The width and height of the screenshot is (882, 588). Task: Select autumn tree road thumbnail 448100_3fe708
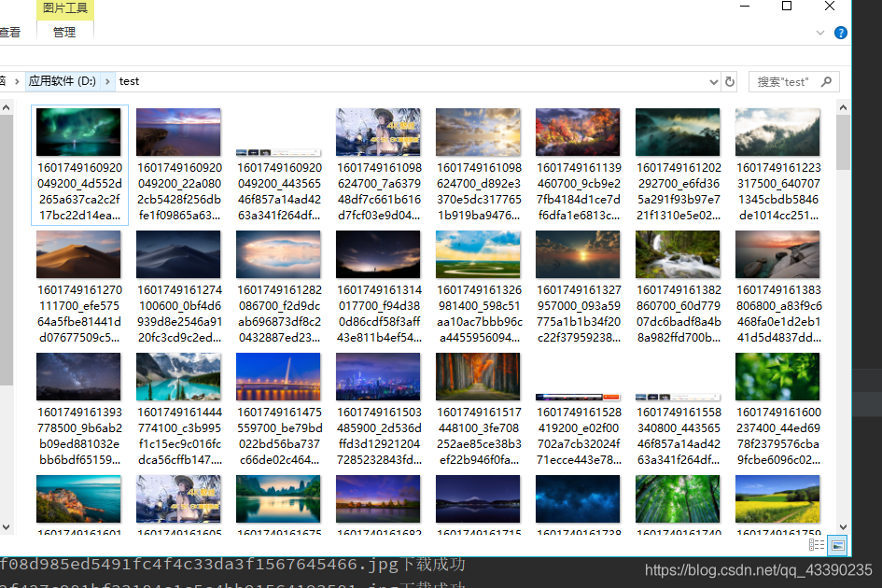pyautogui.click(x=478, y=376)
